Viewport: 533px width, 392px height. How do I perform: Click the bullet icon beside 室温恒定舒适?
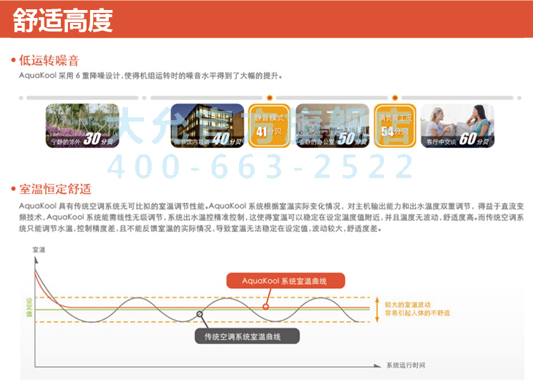point(14,189)
